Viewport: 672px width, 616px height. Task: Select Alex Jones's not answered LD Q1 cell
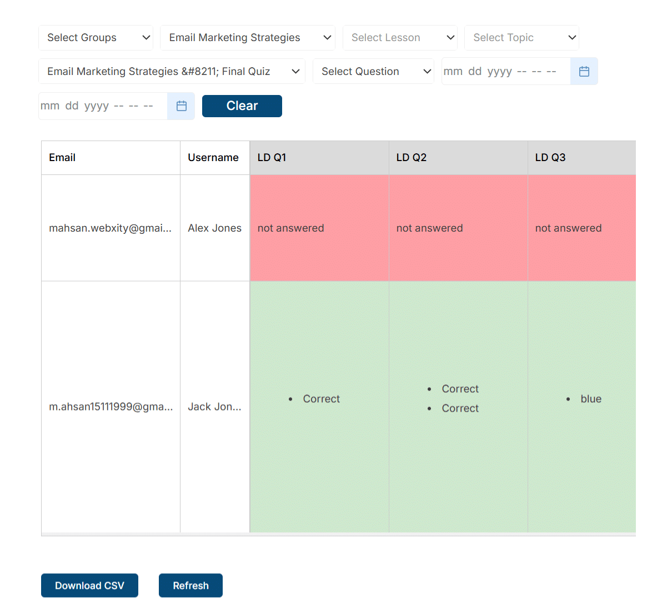coord(319,228)
